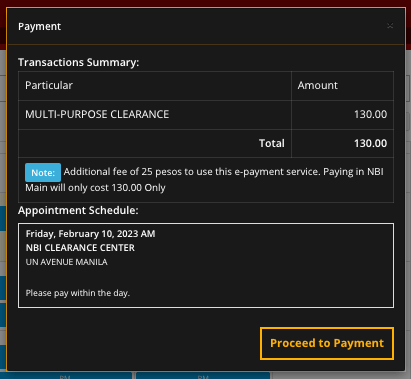The height and width of the screenshot is (379, 411).
Task: Click the Proceed to Payment button
Action: coord(327,343)
